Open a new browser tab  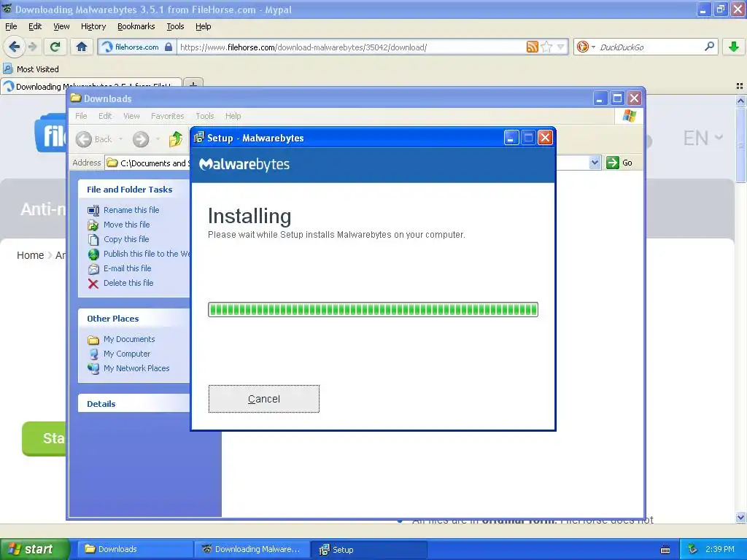(193, 85)
